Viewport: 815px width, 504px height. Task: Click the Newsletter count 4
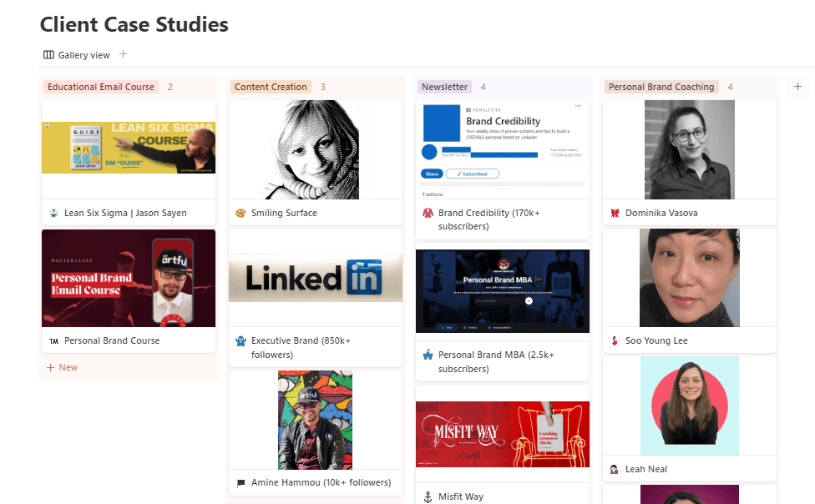coord(483,87)
